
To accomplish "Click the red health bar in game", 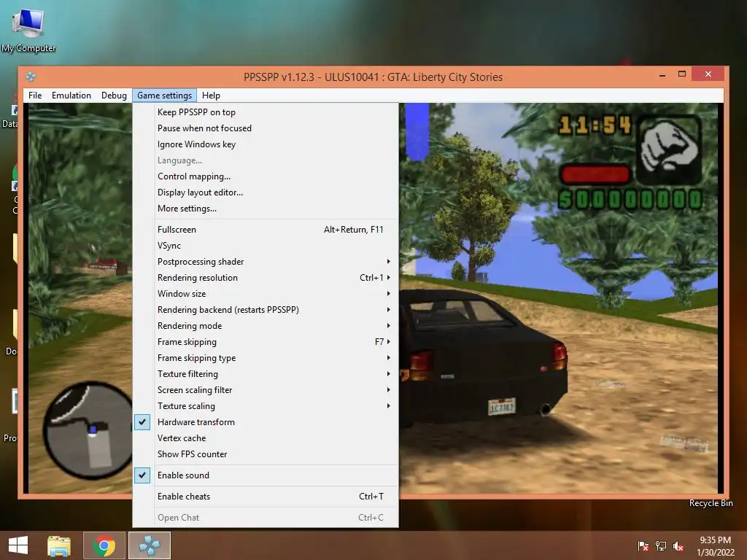I will [595, 174].
